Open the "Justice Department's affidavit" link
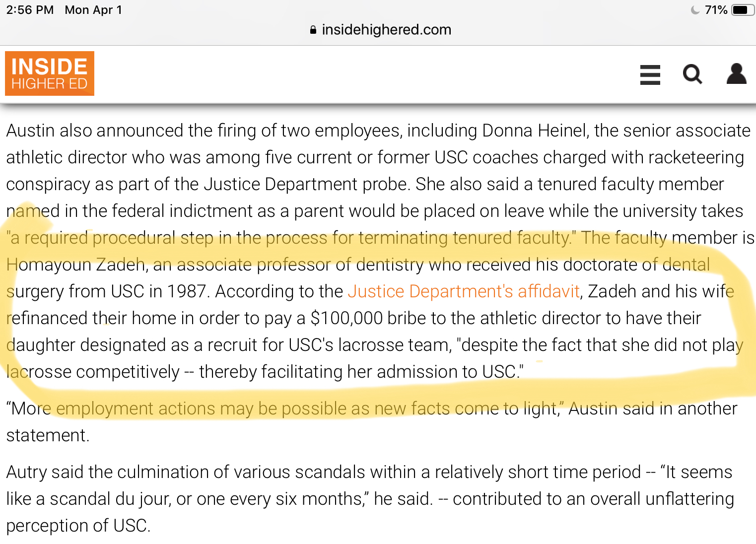 pyautogui.click(x=463, y=291)
